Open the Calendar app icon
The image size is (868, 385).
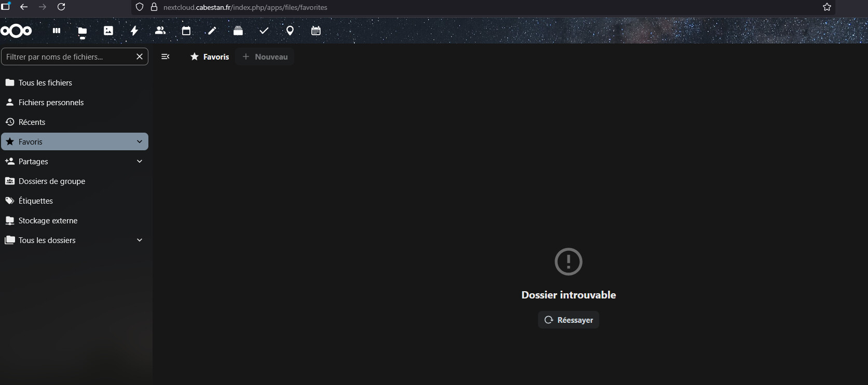pos(186,31)
